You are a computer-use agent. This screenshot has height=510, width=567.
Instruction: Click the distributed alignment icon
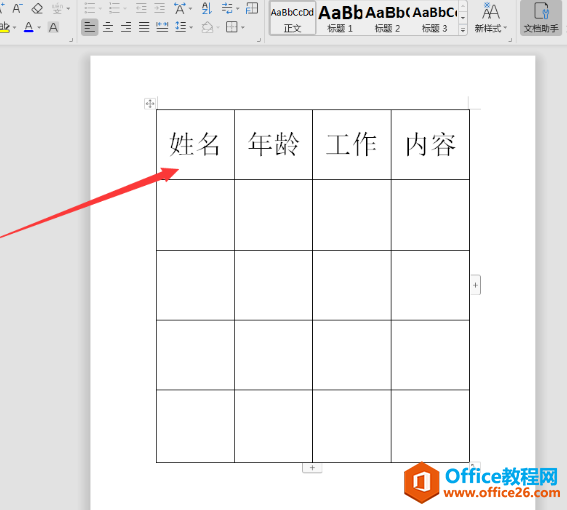162,27
